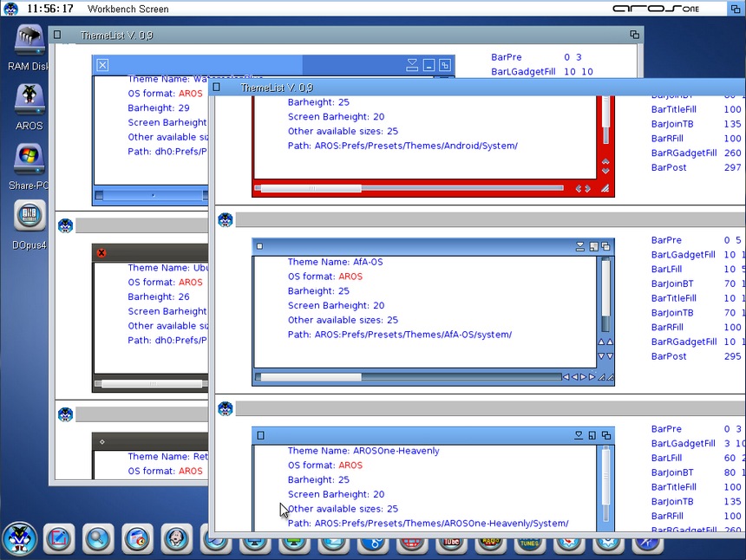Click close gadget of back ThemeList window
The image size is (746, 560).
coord(57,34)
